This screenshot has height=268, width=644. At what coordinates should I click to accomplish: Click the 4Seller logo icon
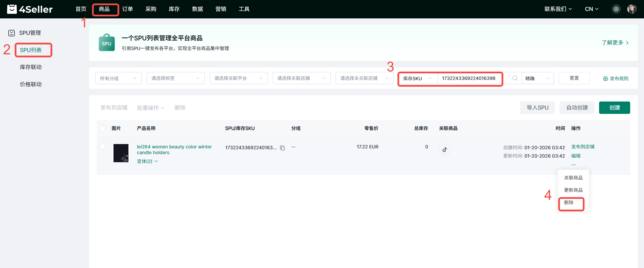point(12,9)
